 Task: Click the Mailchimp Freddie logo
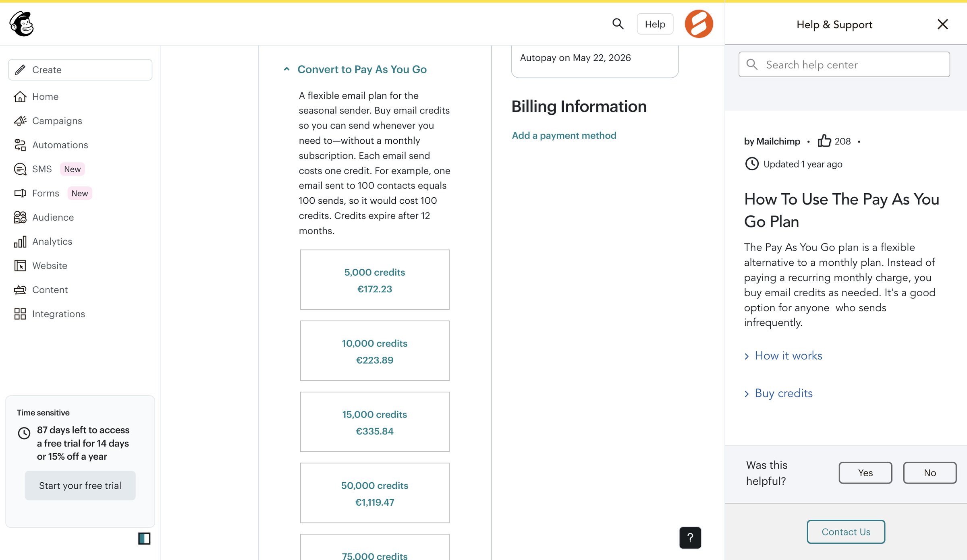(22, 24)
